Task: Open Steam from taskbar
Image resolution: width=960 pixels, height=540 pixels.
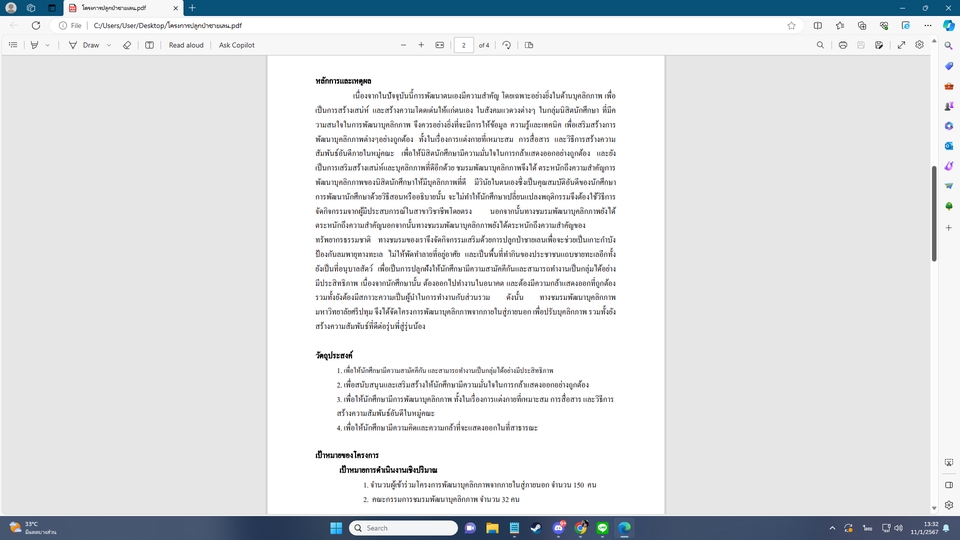Action: [x=536, y=528]
